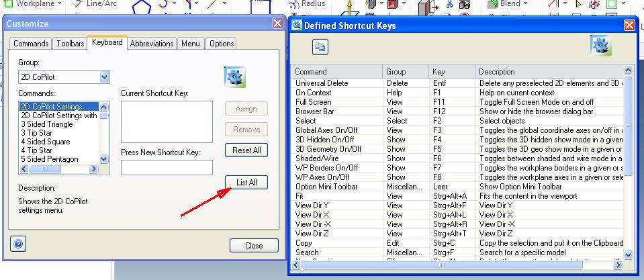
Task: Open the Keyboard tab
Action: [107, 42]
